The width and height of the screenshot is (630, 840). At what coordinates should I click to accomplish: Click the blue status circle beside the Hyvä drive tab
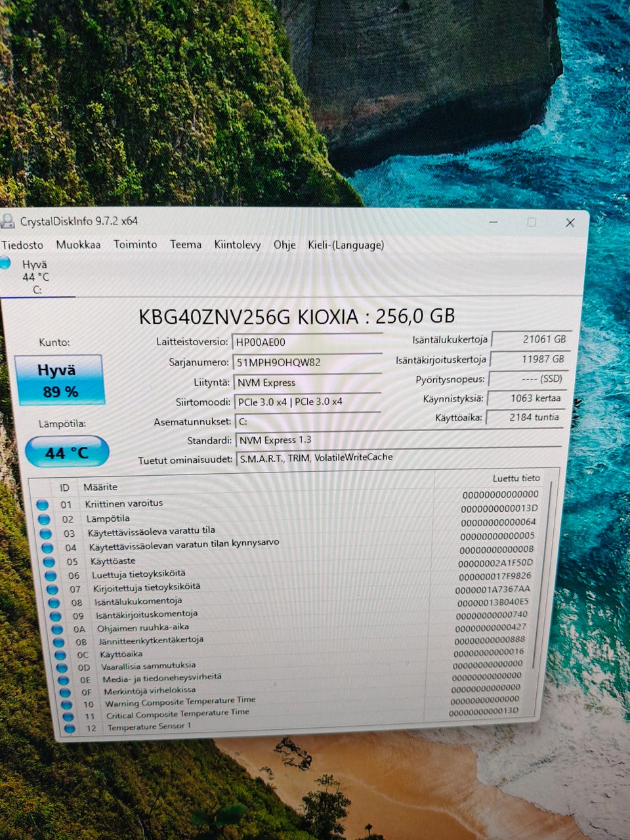click(x=5, y=263)
